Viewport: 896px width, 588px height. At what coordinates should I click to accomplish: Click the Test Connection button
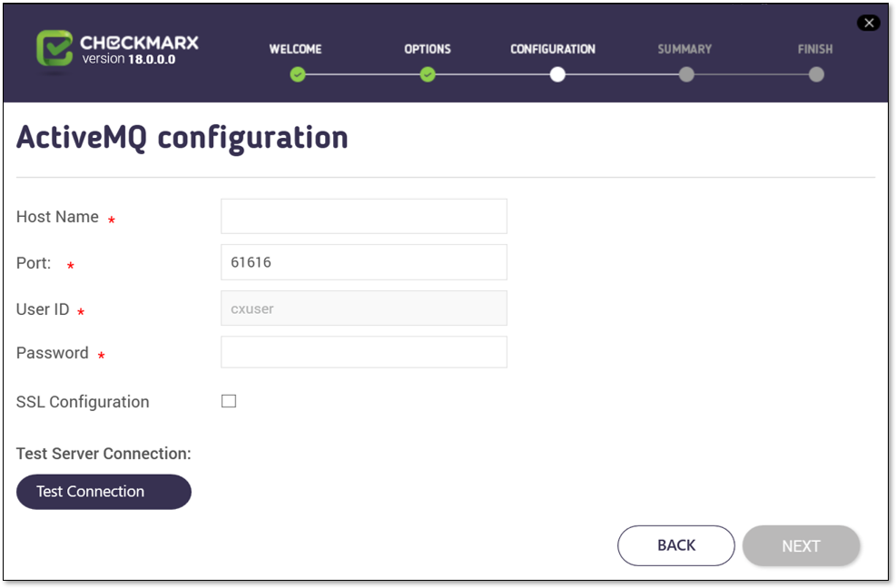(103, 492)
